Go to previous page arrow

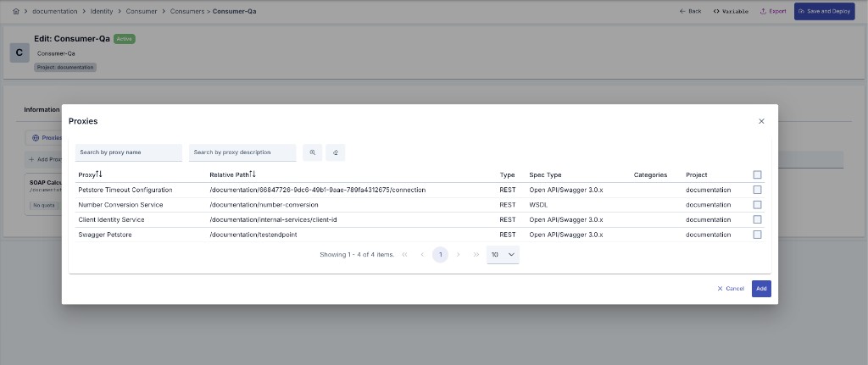422,254
